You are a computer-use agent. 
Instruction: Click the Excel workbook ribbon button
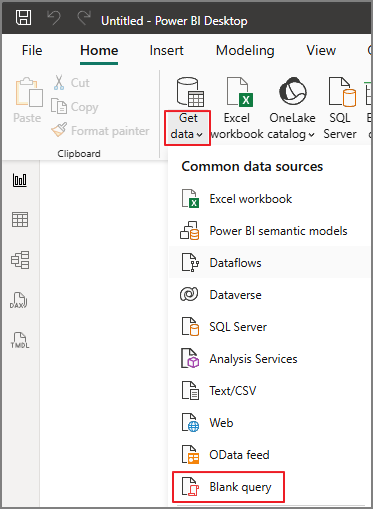pyautogui.click(x=237, y=108)
